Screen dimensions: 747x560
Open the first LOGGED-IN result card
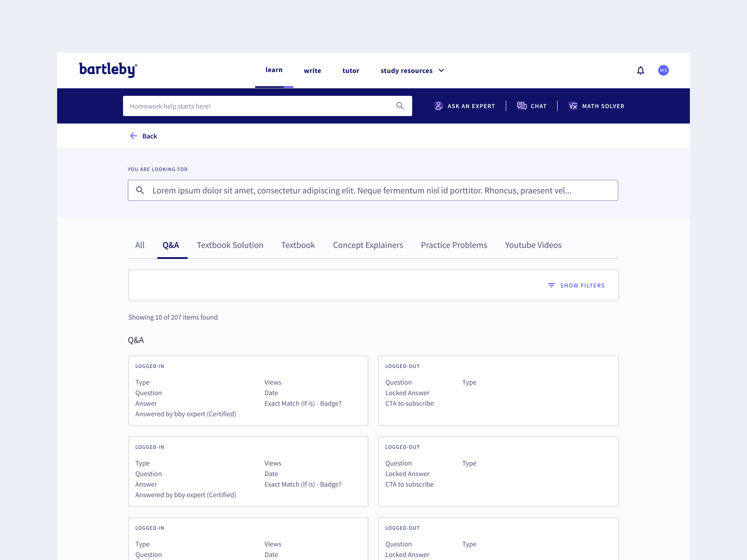248,391
